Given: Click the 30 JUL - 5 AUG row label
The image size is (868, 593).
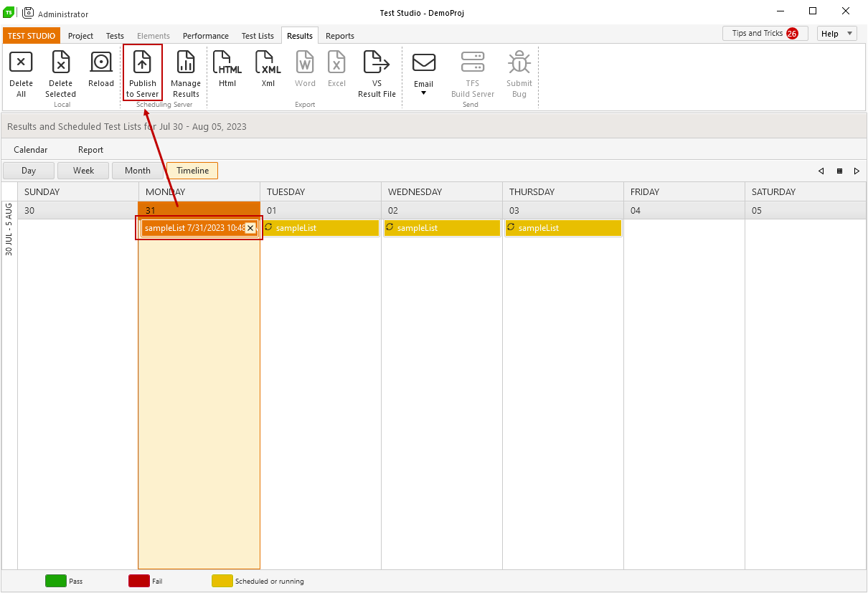Looking at the screenshot, I should pyautogui.click(x=9, y=229).
